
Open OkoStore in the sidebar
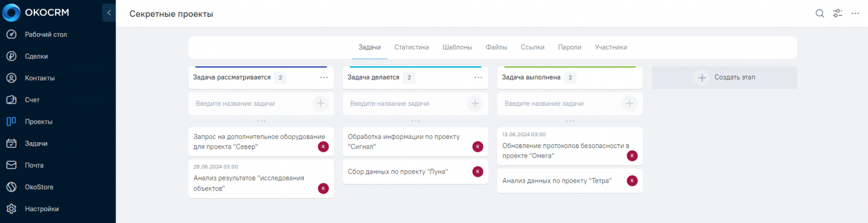click(x=39, y=187)
